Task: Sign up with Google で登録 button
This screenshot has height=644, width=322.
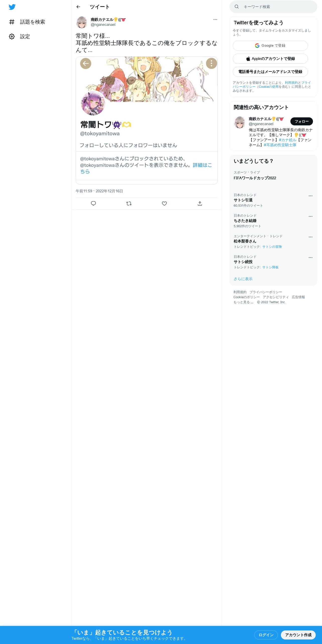Action: click(270, 46)
